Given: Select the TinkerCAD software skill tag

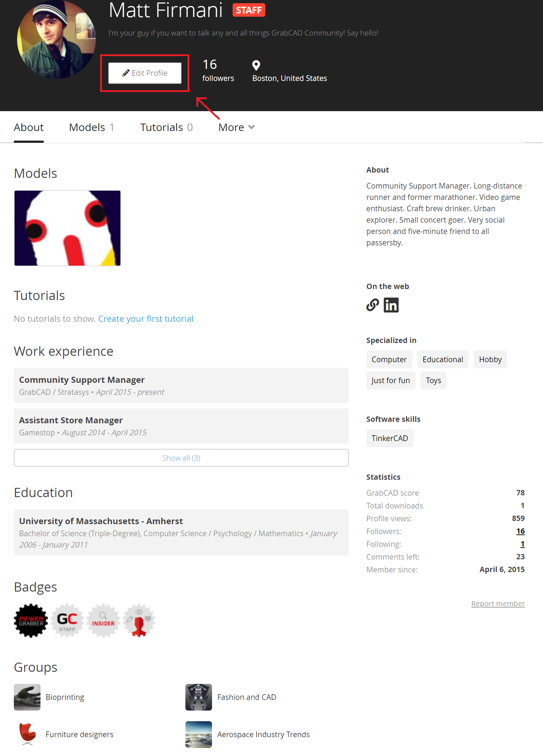Looking at the screenshot, I should pyautogui.click(x=390, y=438).
